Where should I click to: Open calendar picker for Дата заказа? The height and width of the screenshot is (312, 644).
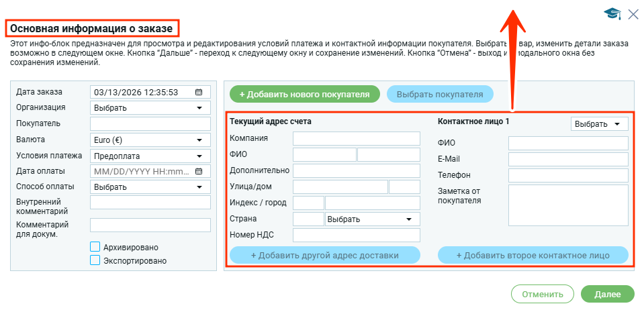pos(199,93)
